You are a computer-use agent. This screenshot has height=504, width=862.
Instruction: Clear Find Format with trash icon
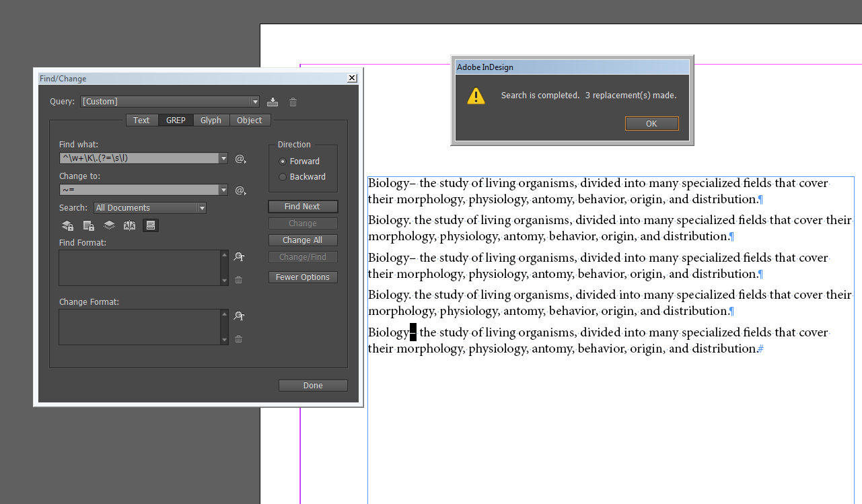pos(238,279)
